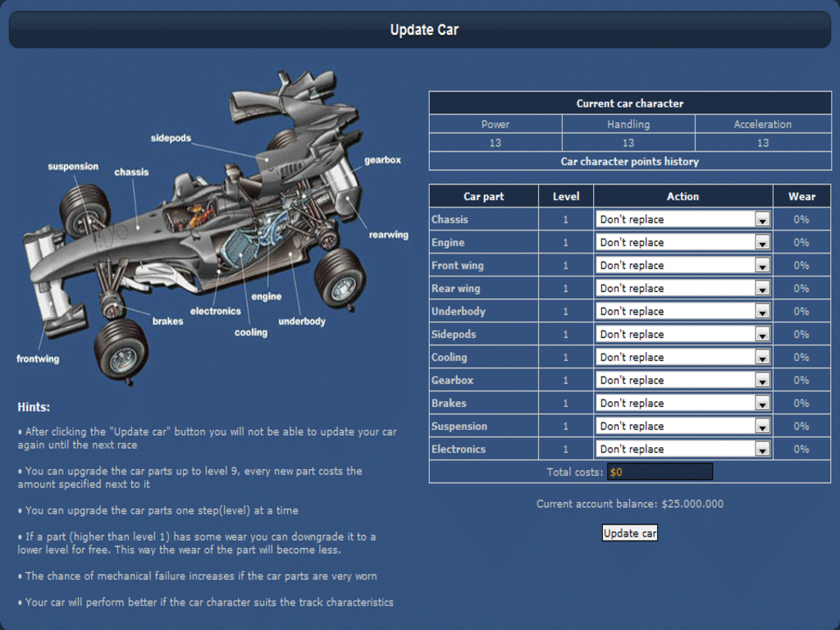The image size is (840, 630).
Task: Open the Front wing replace dropdown
Action: pyautogui.click(x=682, y=265)
